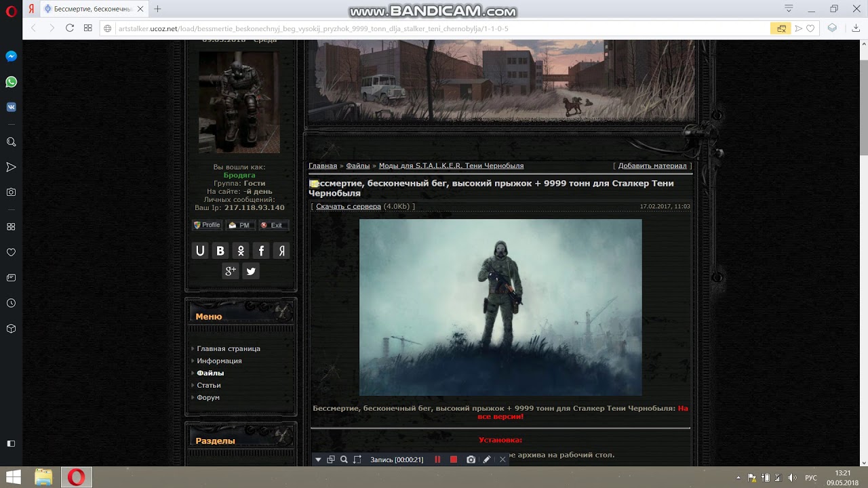
Task: Expand the Bandicam recording bar dropdown arrow
Action: click(318, 460)
